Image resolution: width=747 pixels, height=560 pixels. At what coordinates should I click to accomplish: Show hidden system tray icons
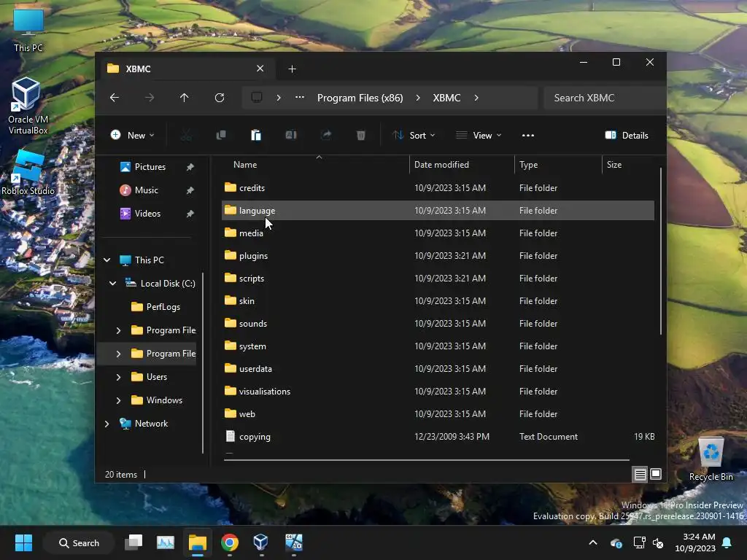593,542
